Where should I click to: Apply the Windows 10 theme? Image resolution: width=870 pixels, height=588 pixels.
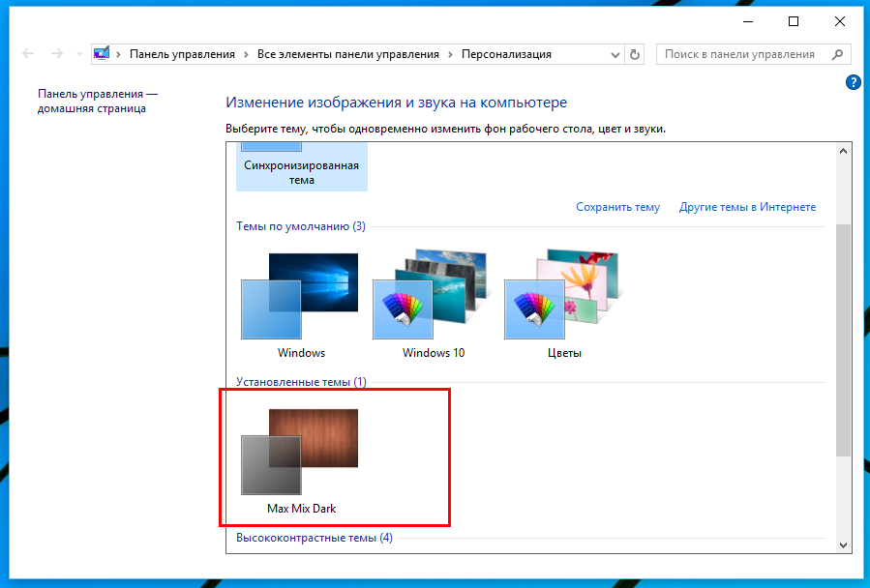(x=433, y=305)
